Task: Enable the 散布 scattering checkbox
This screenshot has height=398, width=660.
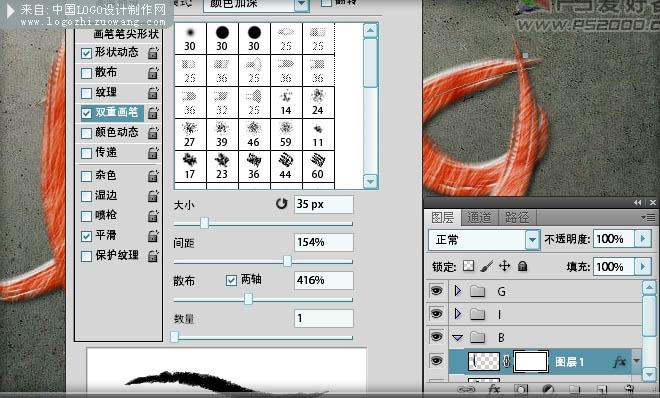Action: pyautogui.click(x=86, y=73)
